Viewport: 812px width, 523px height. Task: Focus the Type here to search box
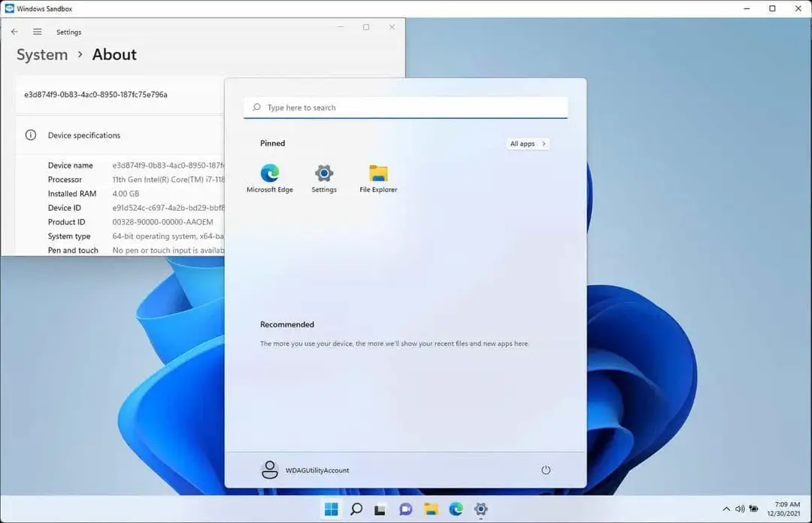coord(405,108)
